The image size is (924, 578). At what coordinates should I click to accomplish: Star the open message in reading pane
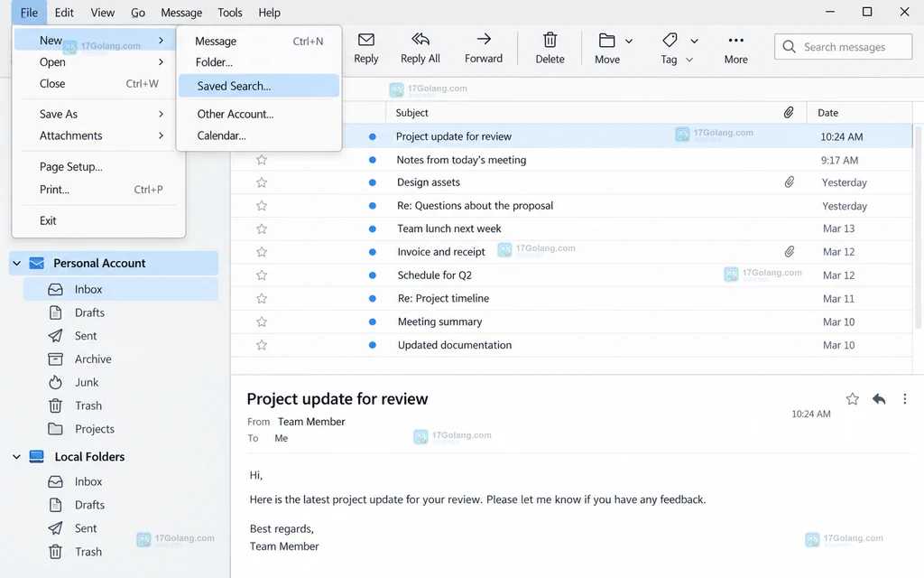(852, 399)
